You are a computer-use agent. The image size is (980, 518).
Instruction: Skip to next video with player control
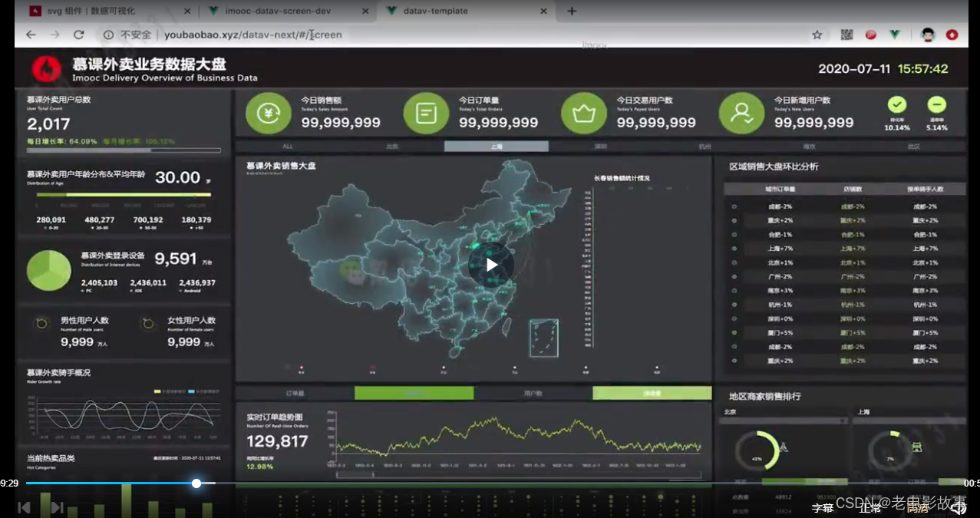coord(57,507)
